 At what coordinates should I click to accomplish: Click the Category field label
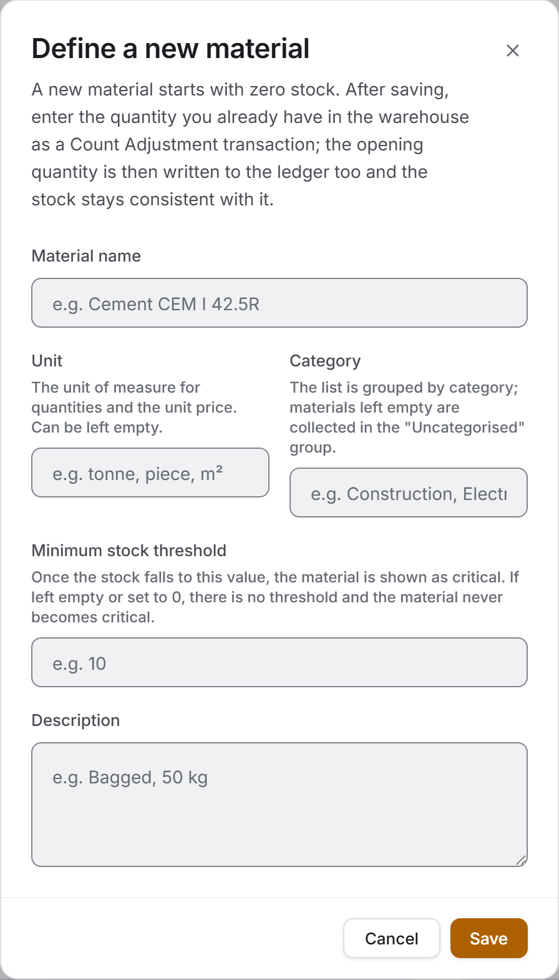click(325, 361)
